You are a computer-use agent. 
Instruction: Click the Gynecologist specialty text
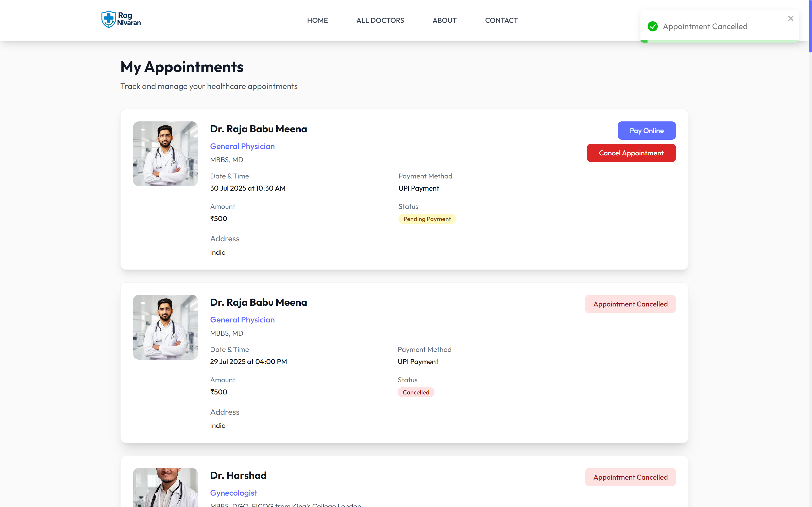tap(233, 493)
